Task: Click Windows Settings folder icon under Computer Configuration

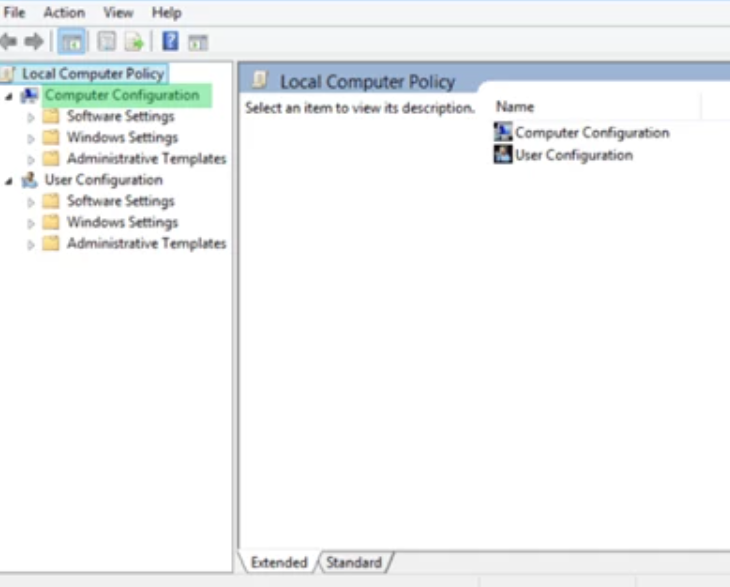Action: pyautogui.click(x=51, y=137)
